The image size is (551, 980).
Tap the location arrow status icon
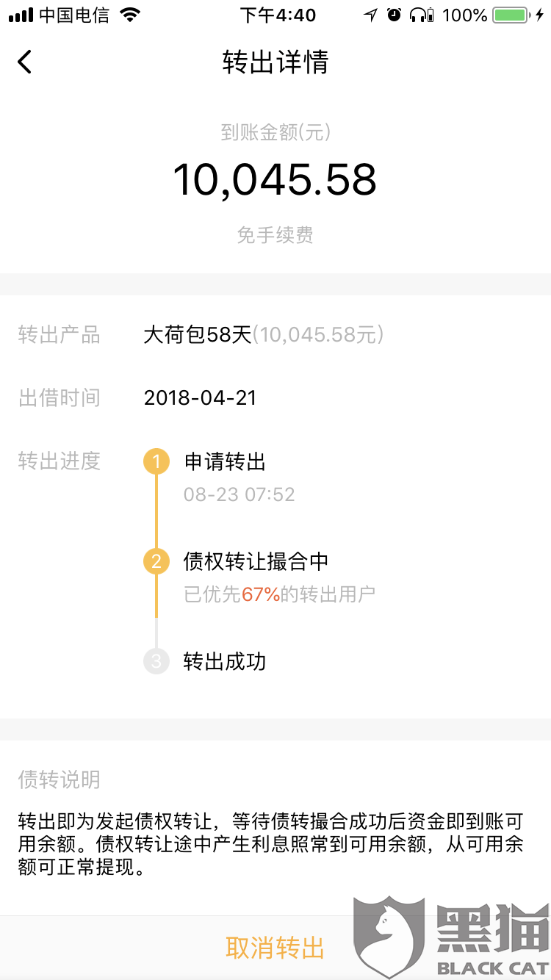[x=370, y=15]
